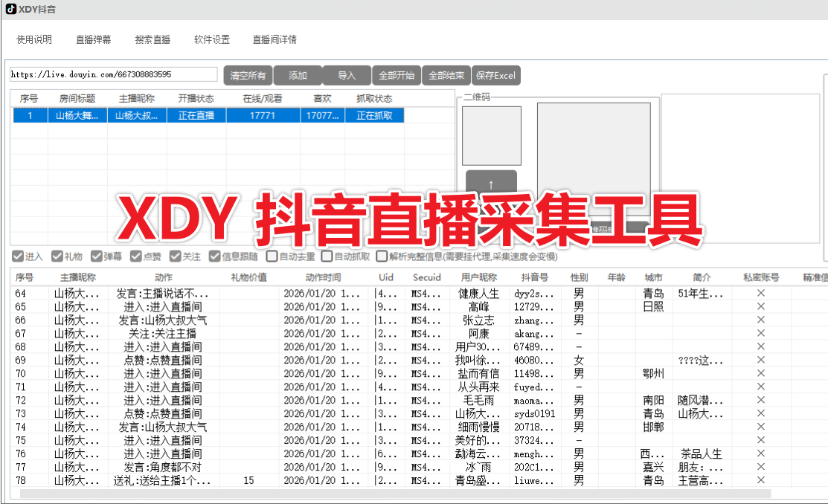Disable the 礼物 gifts checkbox
Image resolution: width=828 pixels, height=504 pixels.
(58, 256)
